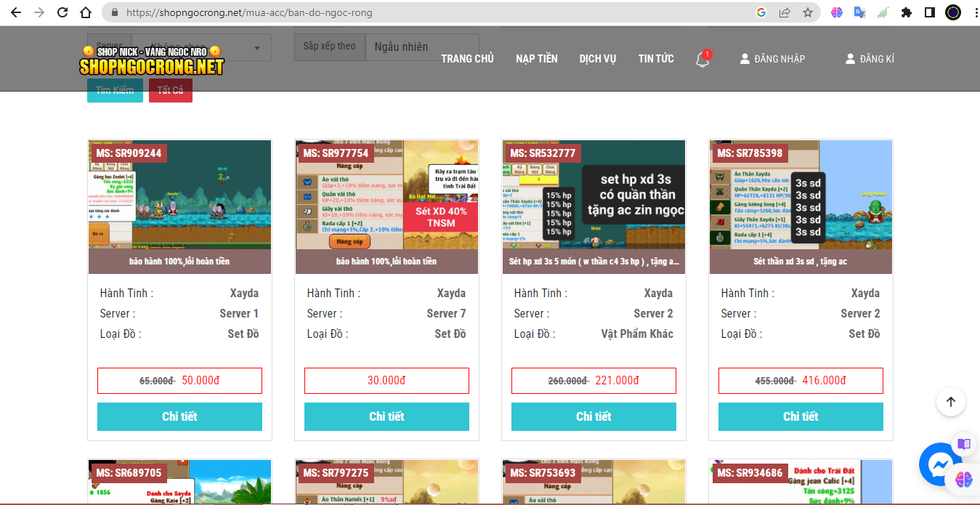
Task: Click ĐĂNG NHẬP to log in
Action: click(x=772, y=59)
